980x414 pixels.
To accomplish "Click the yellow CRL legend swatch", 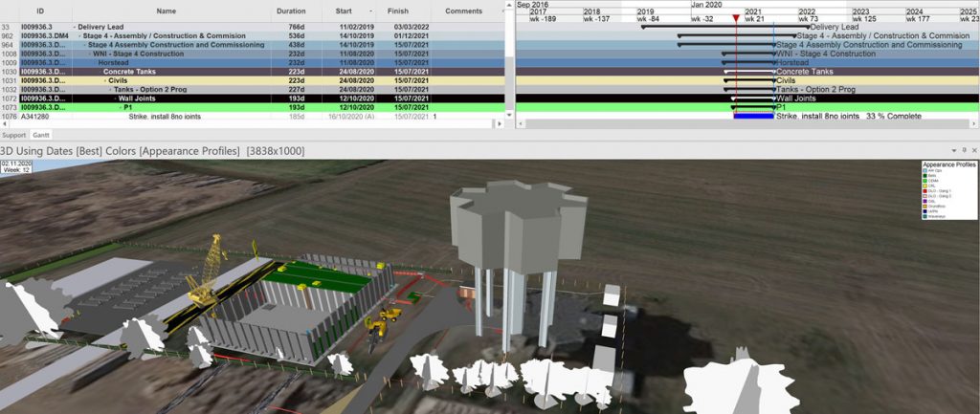I will pyautogui.click(x=925, y=186).
